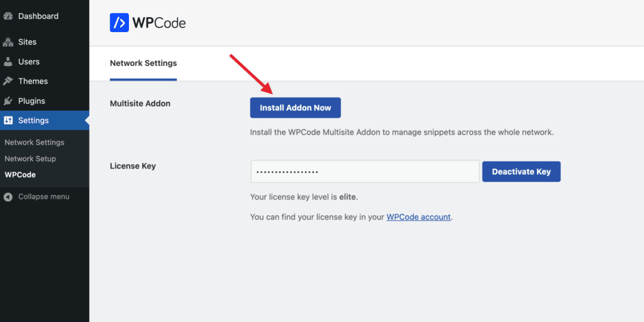Click 'Your license key level is elite' text
Viewport: 644px width, 322px height.
[x=304, y=197]
